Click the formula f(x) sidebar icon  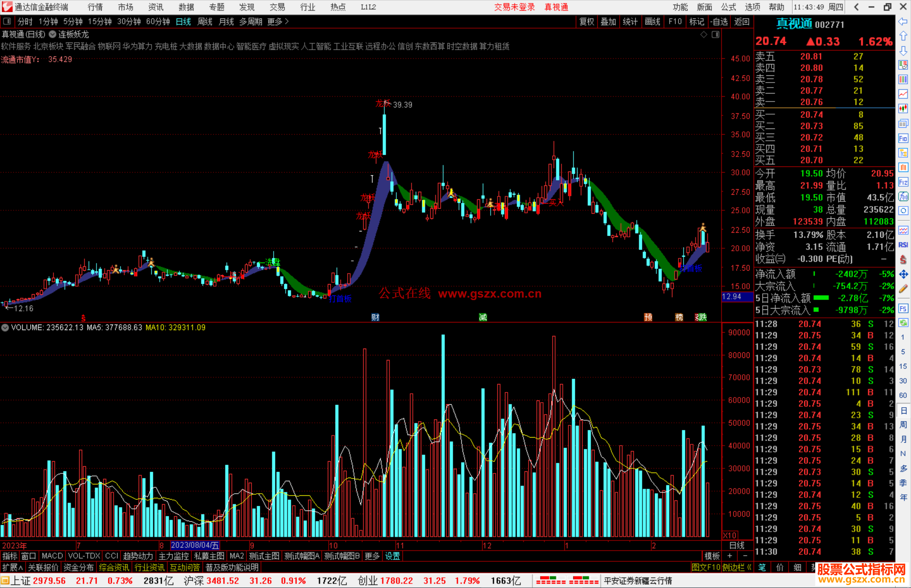tap(903, 196)
